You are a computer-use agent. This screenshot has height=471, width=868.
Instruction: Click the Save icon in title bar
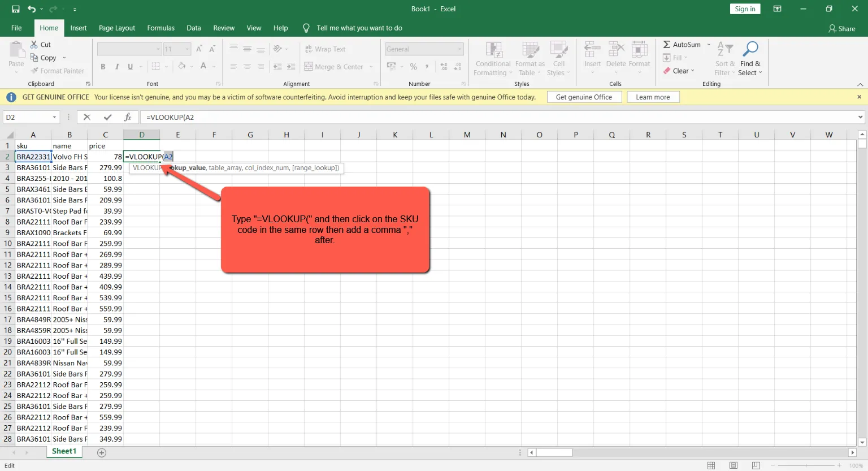tap(15, 9)
